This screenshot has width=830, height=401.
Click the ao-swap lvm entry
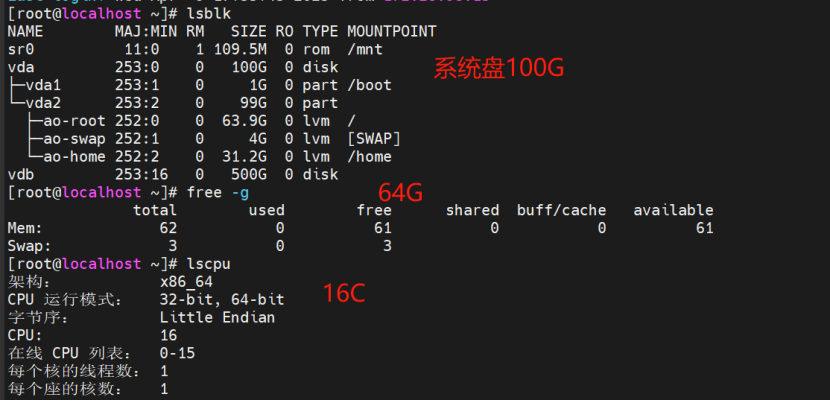[x=74, y=139]
